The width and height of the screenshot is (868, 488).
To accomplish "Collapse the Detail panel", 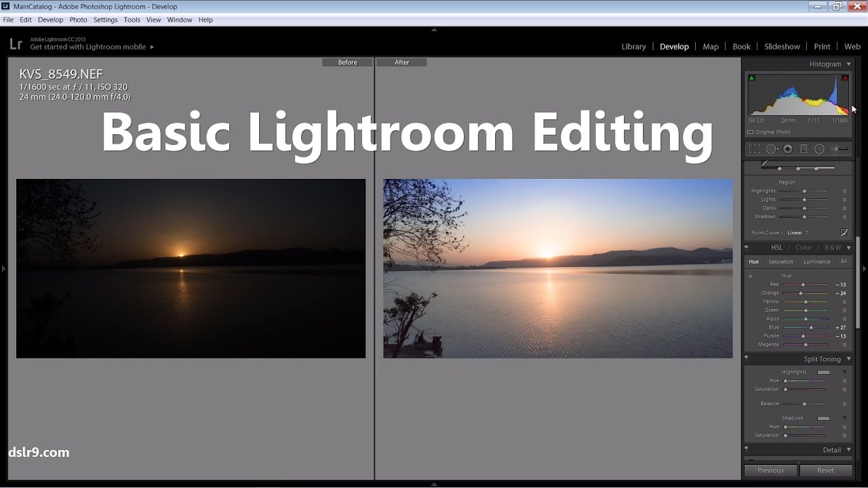I will (848, 450).
